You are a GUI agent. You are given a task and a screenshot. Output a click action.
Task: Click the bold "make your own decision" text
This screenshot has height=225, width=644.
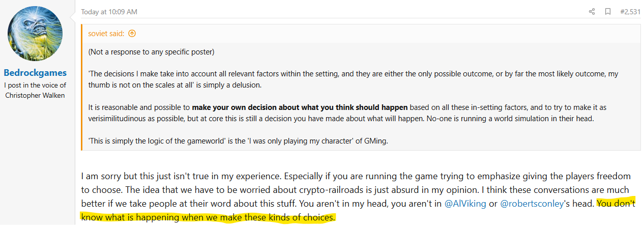[x=300, y=107]
